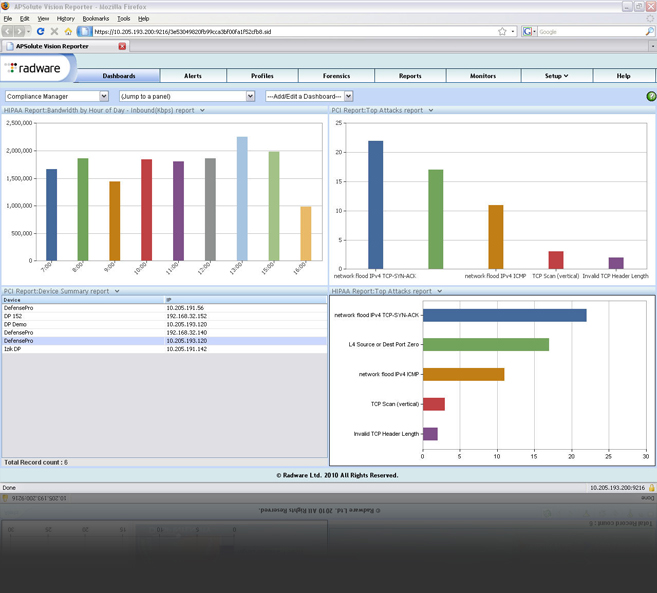Sort by Device column header
The image size is (657, 593).
(x=83, y=300)
